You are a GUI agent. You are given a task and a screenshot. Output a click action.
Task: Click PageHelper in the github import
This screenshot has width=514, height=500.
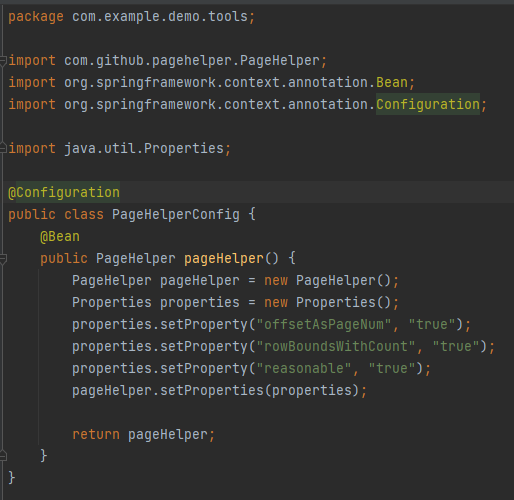click(280, 60)
